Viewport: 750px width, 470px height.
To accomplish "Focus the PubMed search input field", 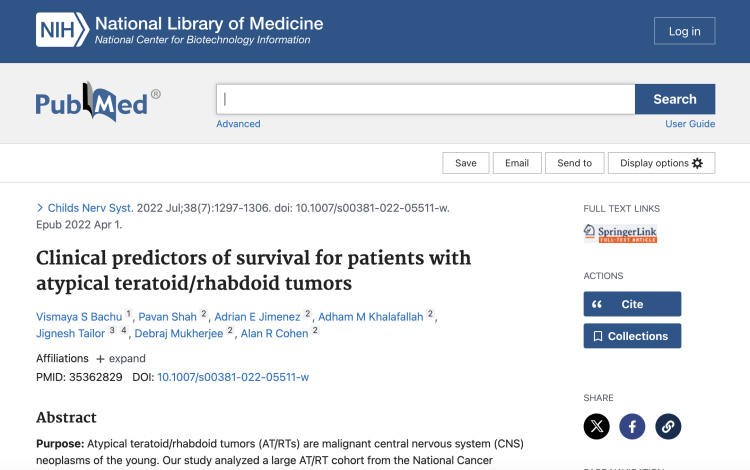I will pos(425,99).
